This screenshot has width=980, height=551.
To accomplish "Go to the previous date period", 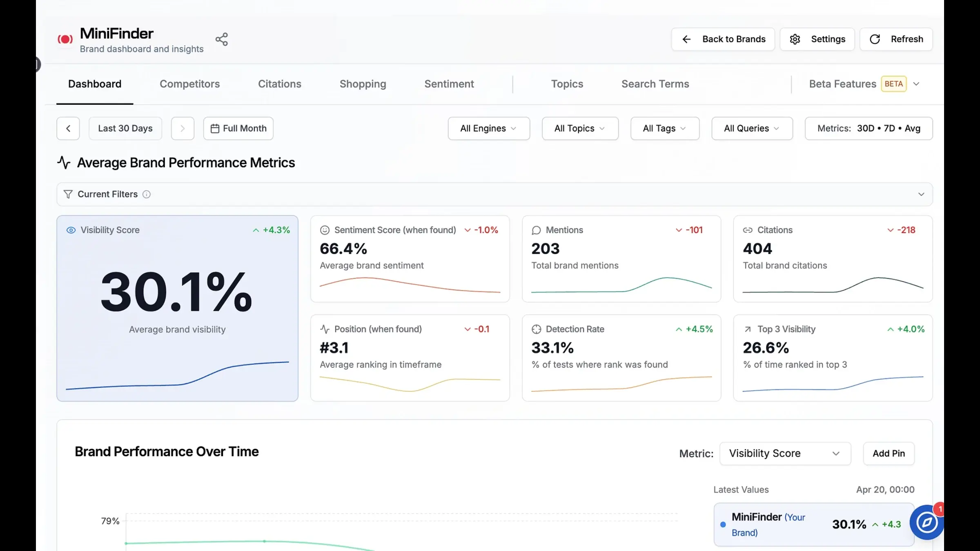I will point(68,129).
